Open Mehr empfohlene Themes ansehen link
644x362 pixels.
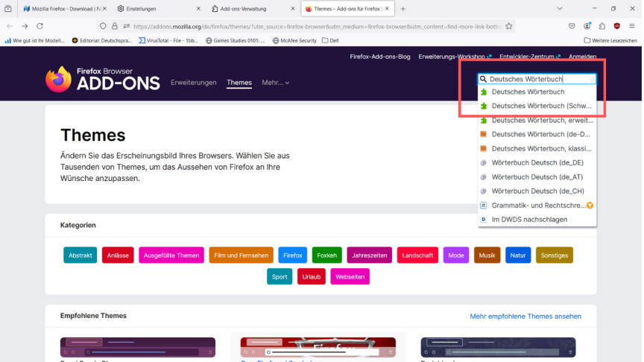(525, 317)
